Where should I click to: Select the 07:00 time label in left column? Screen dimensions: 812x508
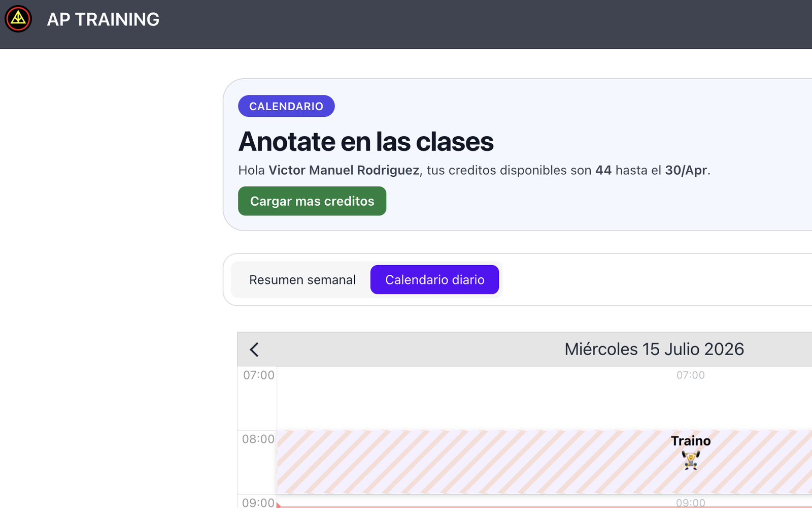pos(258,375)
